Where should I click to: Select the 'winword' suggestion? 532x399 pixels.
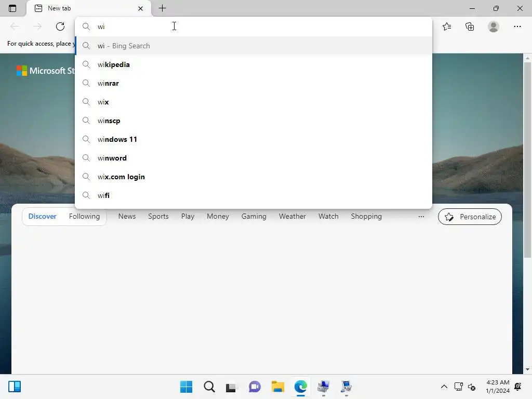click(254, 158)
